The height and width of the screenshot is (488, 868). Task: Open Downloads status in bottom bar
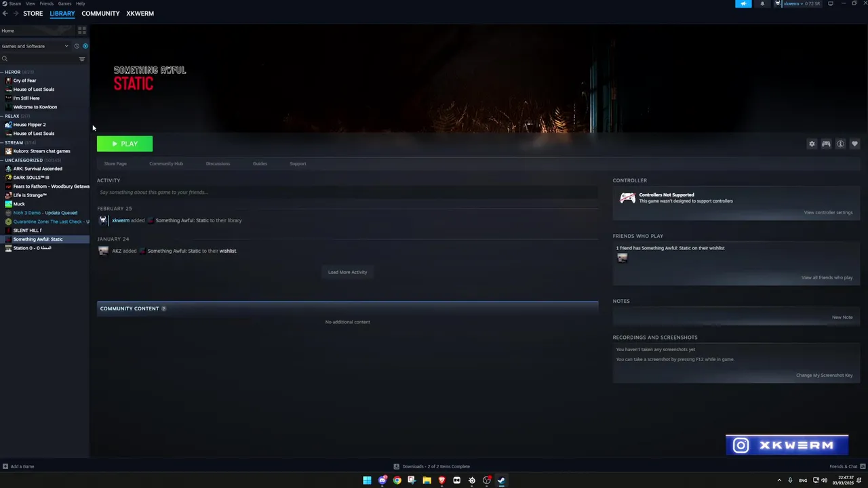[x=432, y=466]
